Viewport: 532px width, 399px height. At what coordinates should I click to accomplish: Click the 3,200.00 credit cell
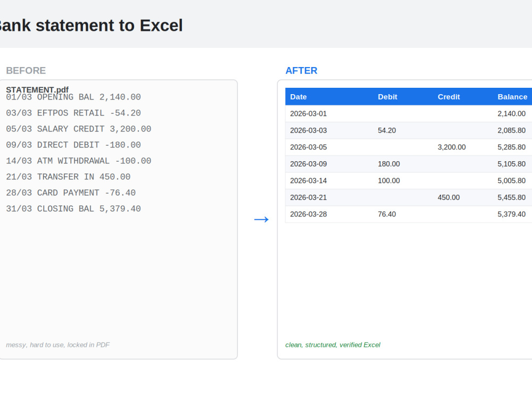pyautogui.click(x=463, y=147)
